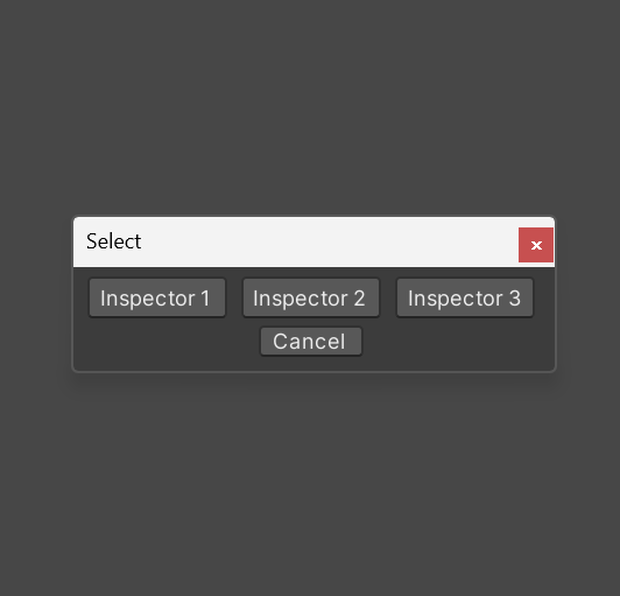
Task: Activate the first inspector button
Action: coord(157,298)
